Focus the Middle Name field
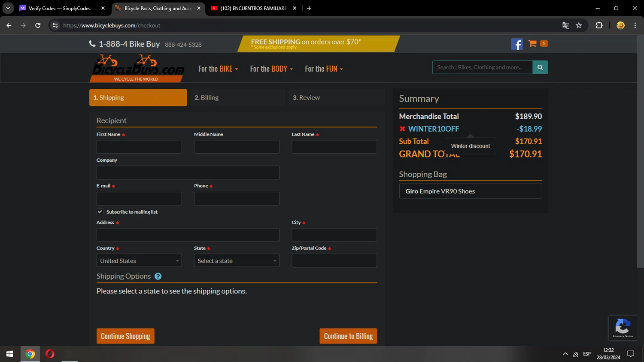 coord(237,147)
